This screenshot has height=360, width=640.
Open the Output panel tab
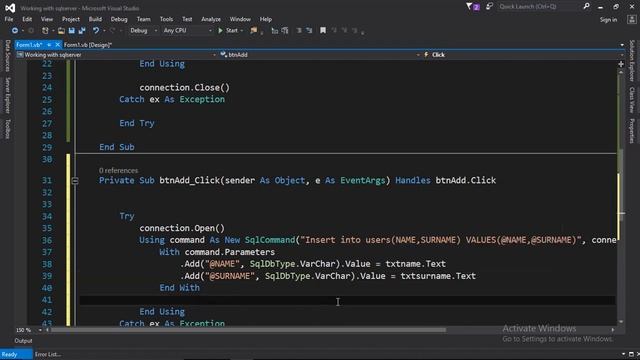coord(23,341)
